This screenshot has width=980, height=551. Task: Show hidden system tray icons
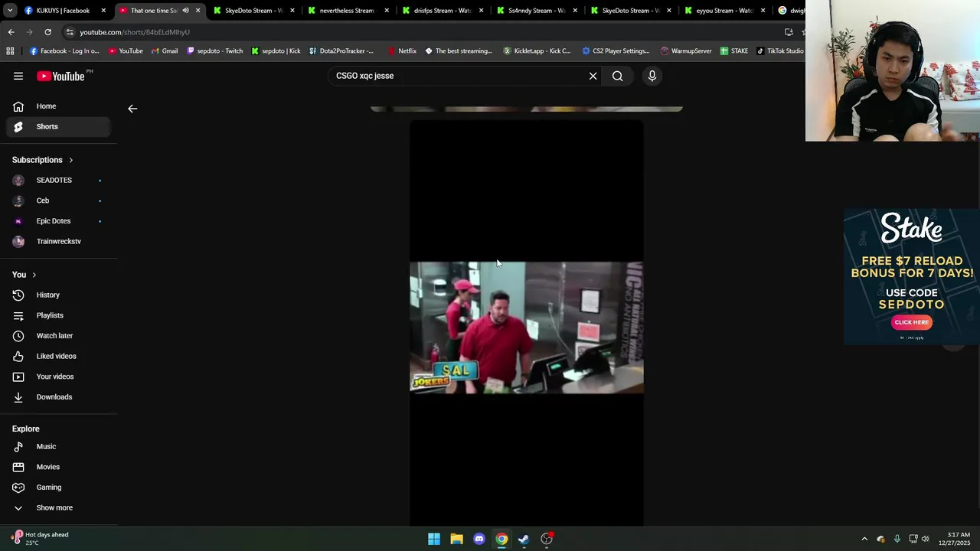point(864,539)
